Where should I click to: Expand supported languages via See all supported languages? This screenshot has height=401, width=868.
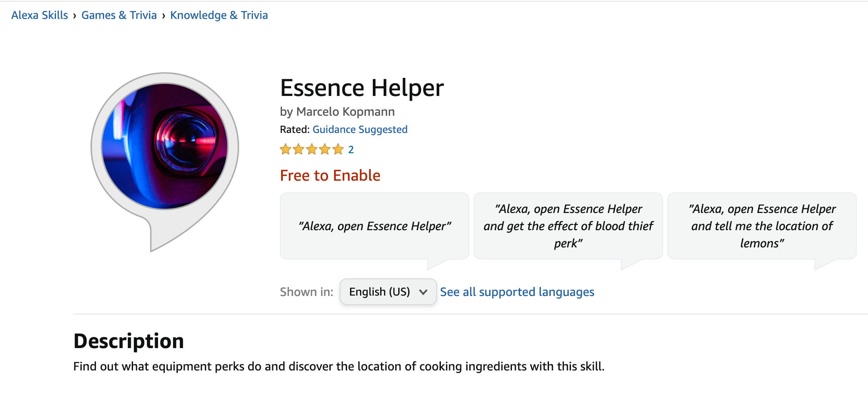pos(517,292)
